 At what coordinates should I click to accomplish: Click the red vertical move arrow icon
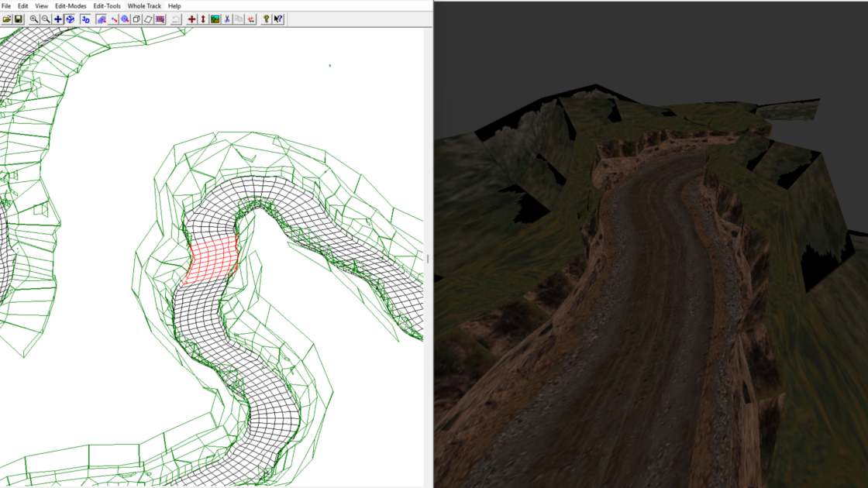[203, 19]
